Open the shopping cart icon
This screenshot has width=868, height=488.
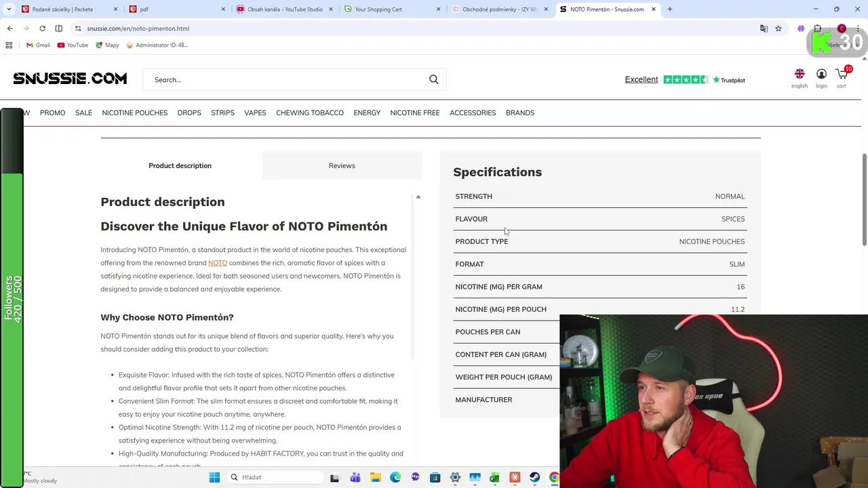click(x=842, y=74)
